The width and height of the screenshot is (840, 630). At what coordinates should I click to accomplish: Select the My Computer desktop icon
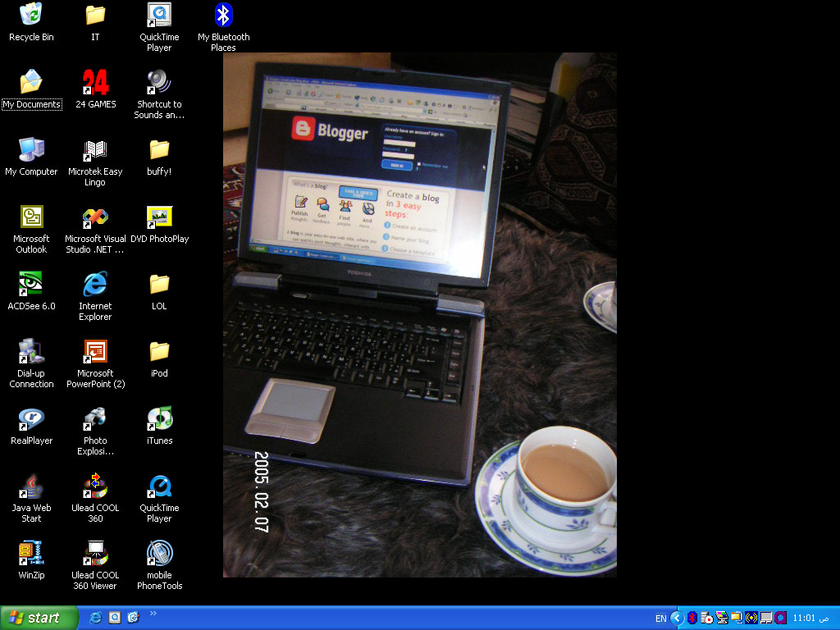tap(31, 157)
